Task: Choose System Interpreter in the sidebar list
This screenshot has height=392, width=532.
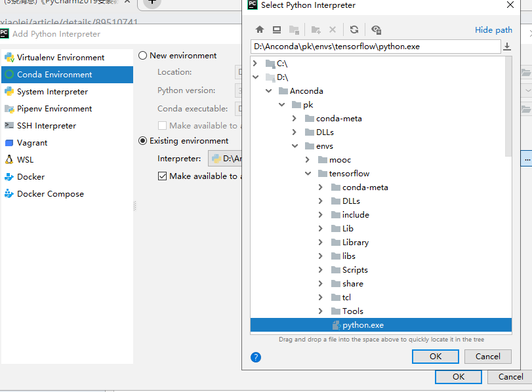Action: click(67, 92)
